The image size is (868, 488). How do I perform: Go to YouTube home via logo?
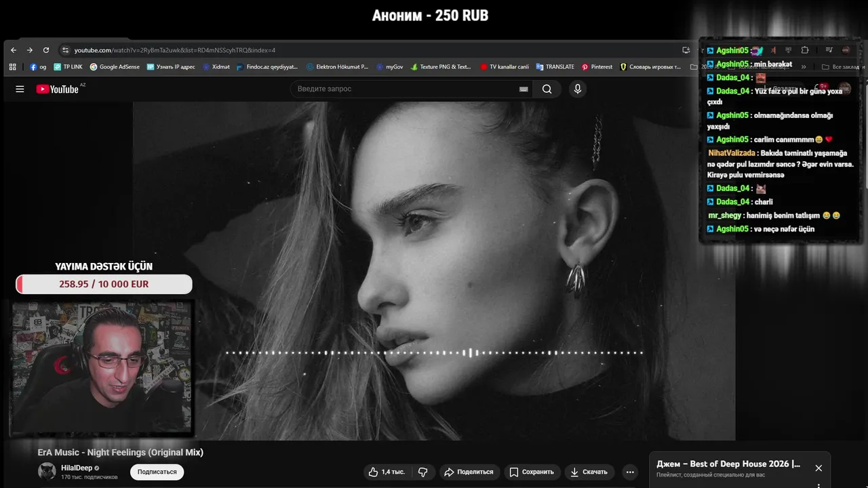click(58, 89)
